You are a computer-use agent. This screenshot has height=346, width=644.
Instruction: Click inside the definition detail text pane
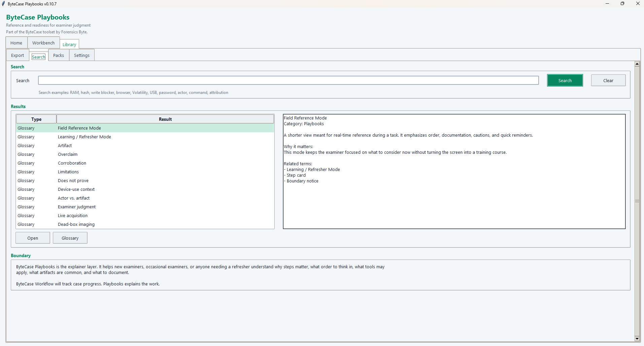(x=454, y=172)
